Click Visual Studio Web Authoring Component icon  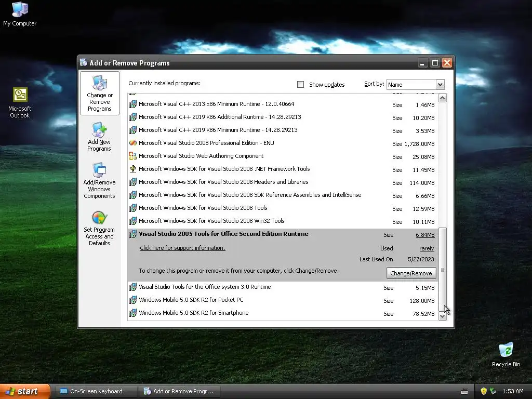(133, 156)
